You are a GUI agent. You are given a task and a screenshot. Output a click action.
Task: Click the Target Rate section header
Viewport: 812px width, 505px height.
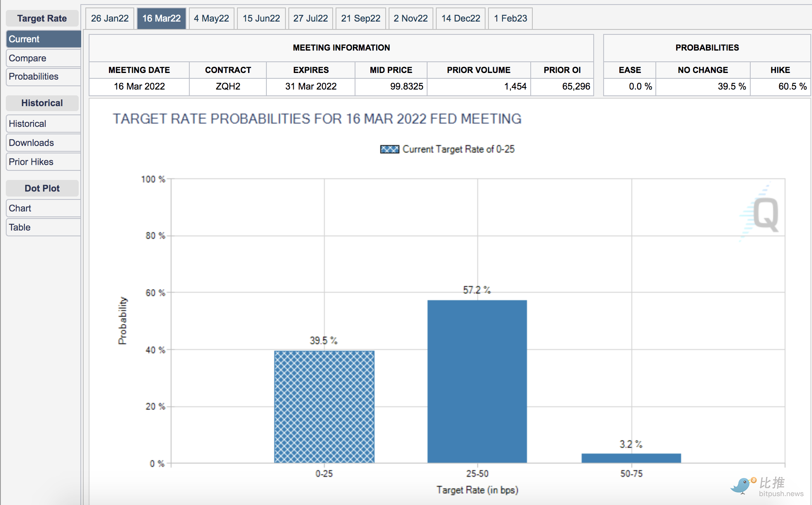click(42, 18)
